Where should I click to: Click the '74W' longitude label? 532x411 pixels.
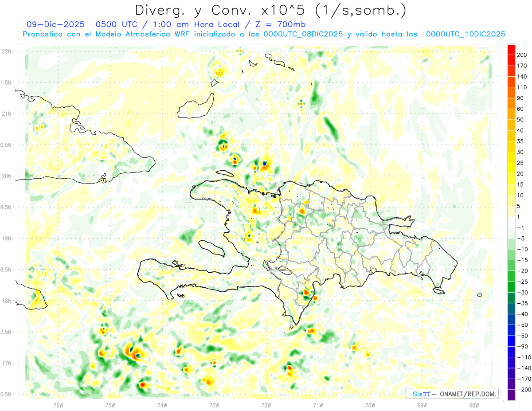pyautogui.click(x=162, y=405)
